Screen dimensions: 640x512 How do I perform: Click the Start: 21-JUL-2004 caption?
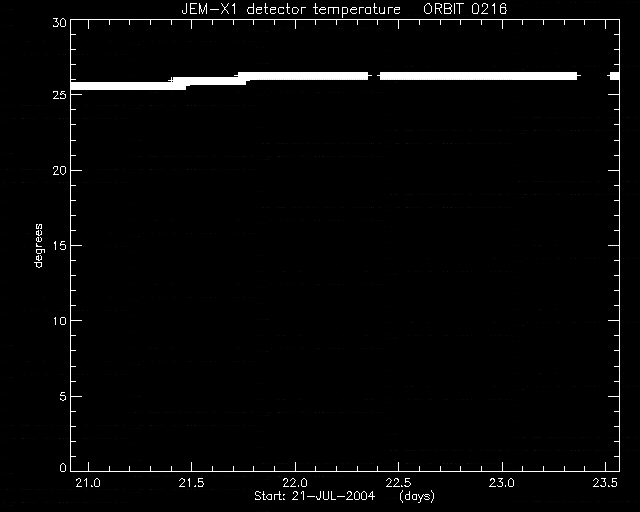tap(314, 496)
